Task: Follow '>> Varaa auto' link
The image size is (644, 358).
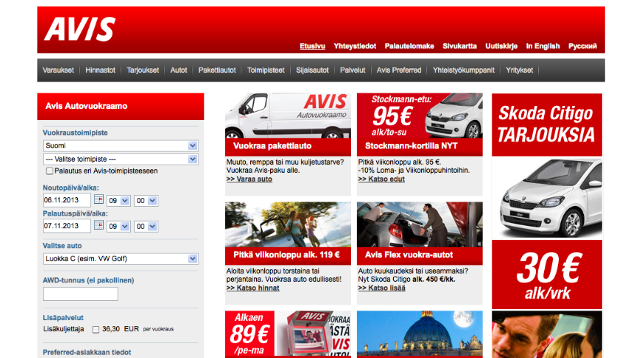Action: (249, 179)
